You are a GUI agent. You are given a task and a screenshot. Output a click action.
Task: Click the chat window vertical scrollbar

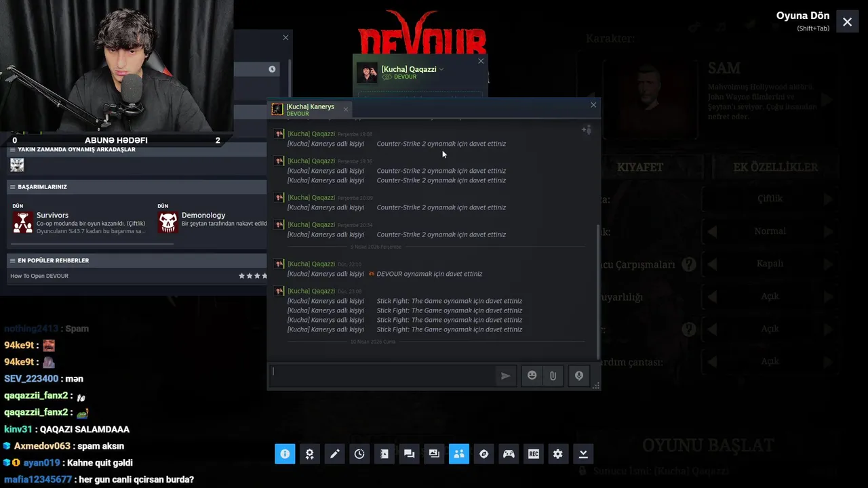pos(597,291)
